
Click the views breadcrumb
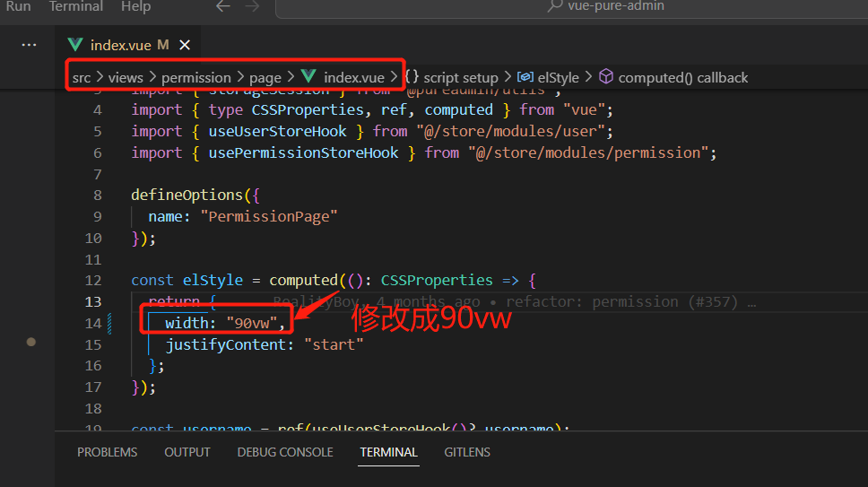click(x=126, y=77)
